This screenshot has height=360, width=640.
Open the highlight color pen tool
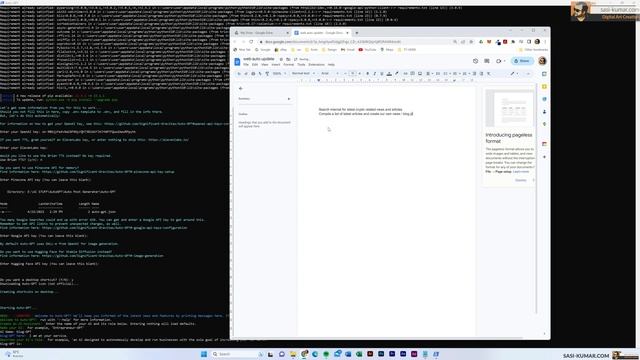click(x=396, y=73)
